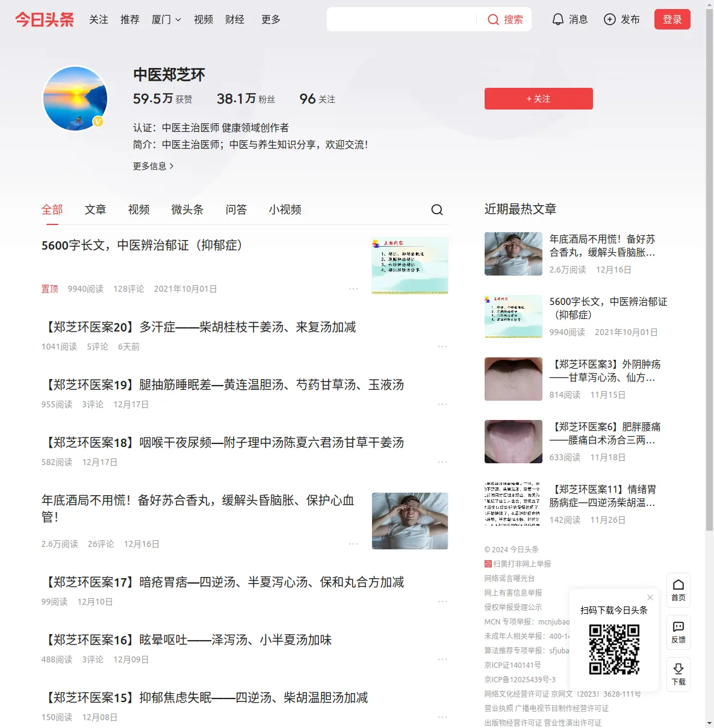Open 反馈 feedback icon

[x=678, y=632]
